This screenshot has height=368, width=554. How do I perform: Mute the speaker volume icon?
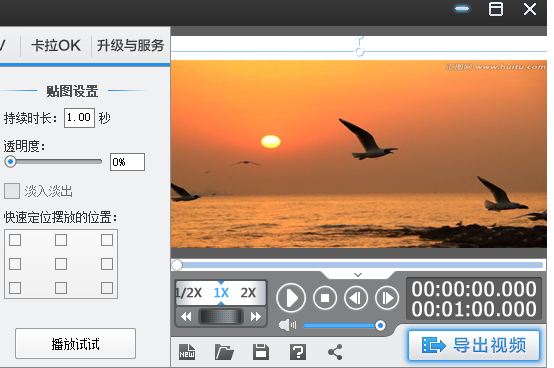click(287, 325)
